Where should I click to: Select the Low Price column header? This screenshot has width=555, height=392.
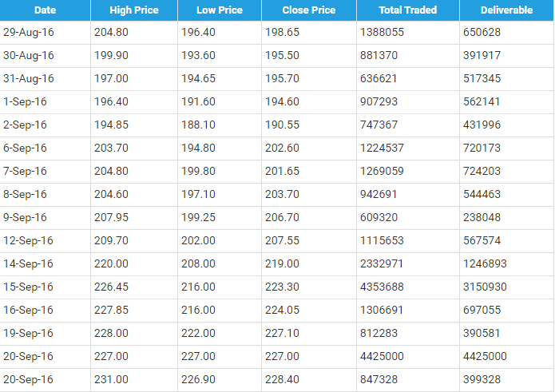220,10
